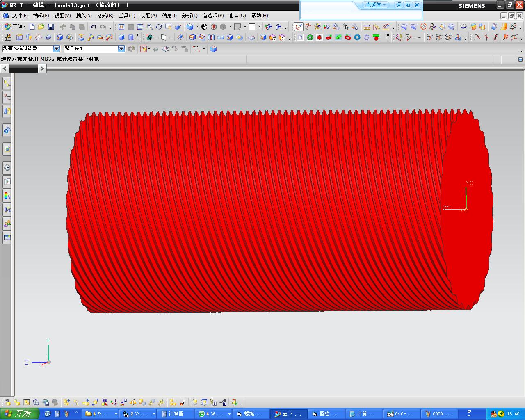
Task: Switch to the Gif taskbar window
Action: tap(402, 414)
